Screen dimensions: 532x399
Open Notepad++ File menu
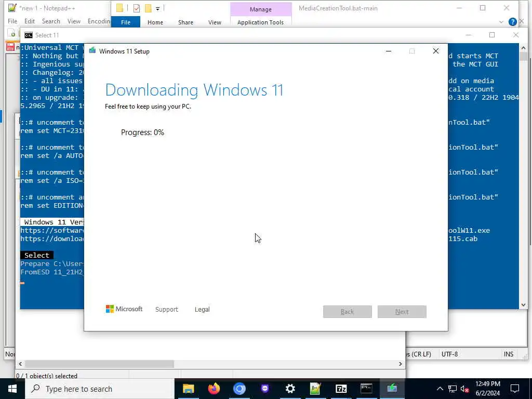point(12,21)
